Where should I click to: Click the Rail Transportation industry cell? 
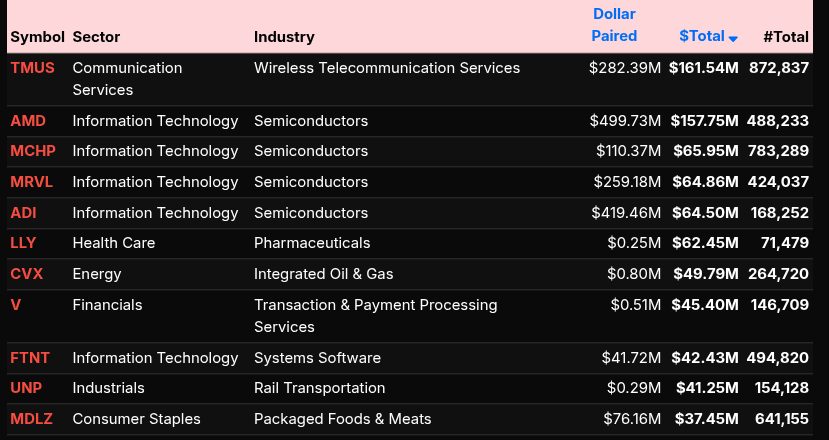319,388
